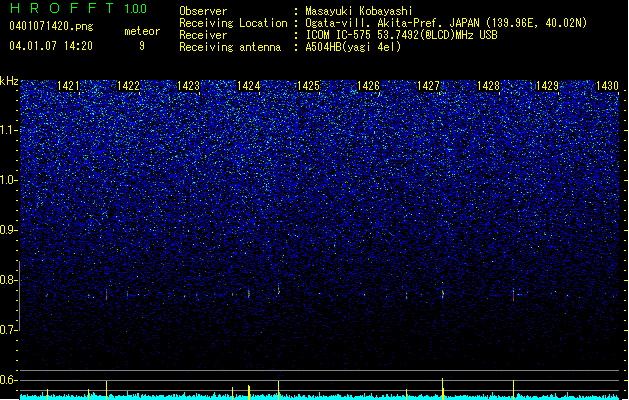Click the meteor echo just after 1427
The image size is (629, 400).
click(443, 294)
